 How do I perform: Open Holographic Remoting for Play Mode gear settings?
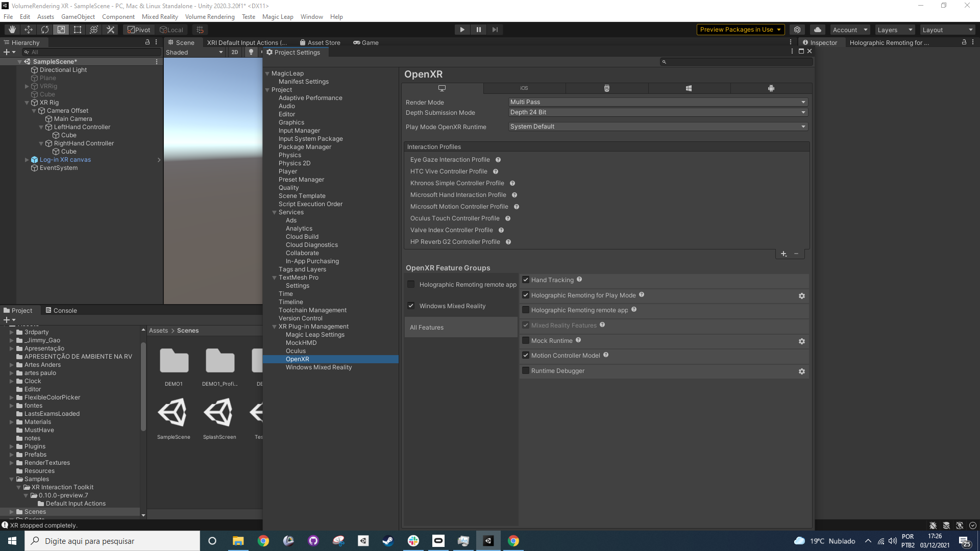[801, 296]
